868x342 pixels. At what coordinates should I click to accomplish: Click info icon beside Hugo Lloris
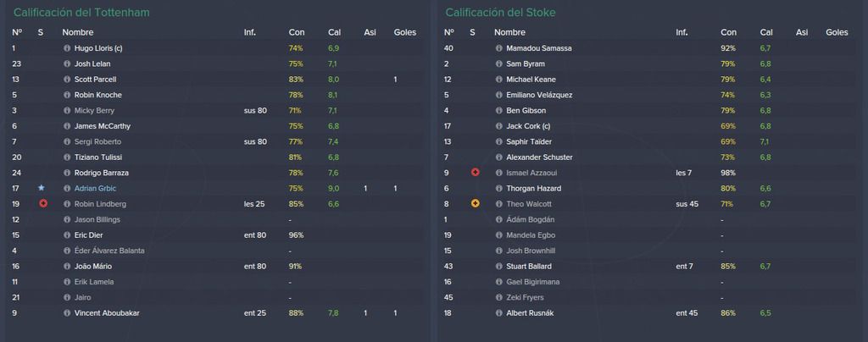point(67,48)
